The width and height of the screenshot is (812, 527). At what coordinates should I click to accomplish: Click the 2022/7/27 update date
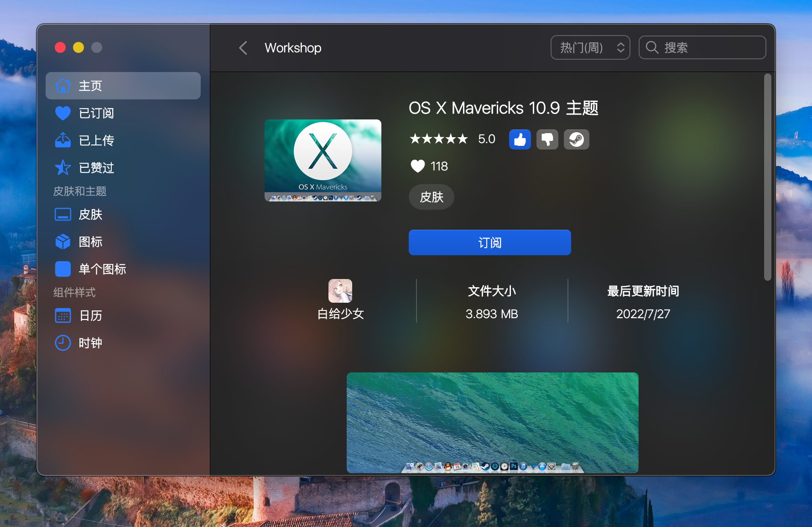click(x=643, y=314)
